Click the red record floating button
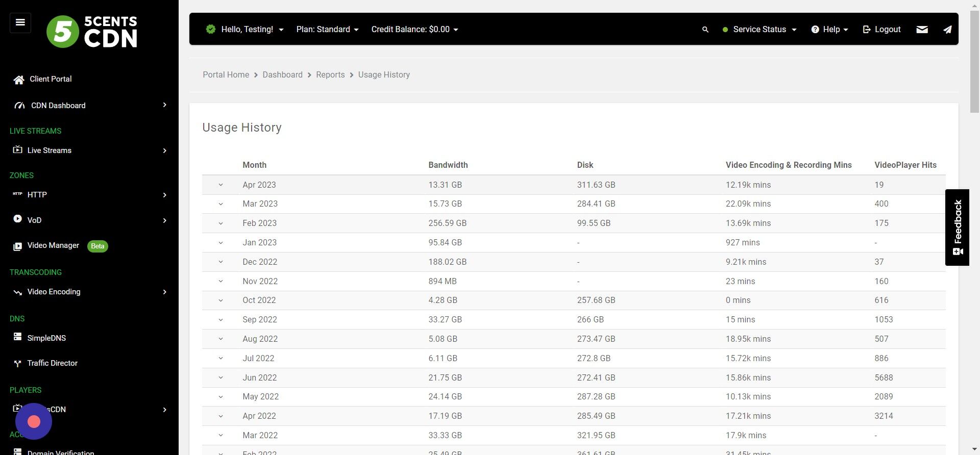 click(34, 421)
